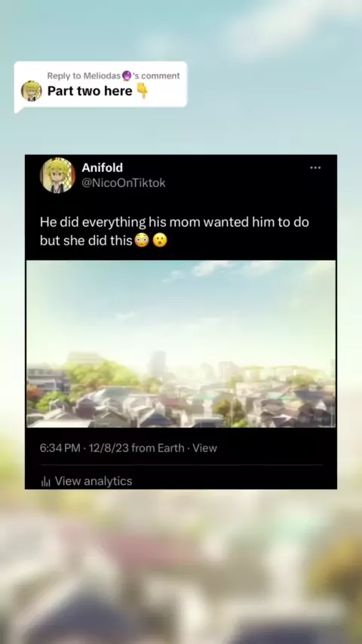Click the bar chart analytics icon
Image resolution: width=362 pixels, height=644 pixels.
[45, 482]
